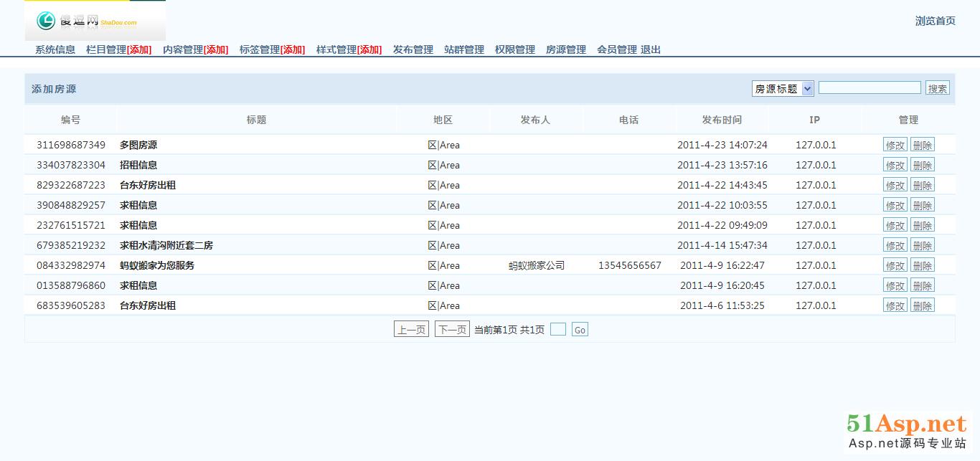Screen dimensions: 980x461
Task: Open 浏览首页 link at top right
Action: (935, 21)
